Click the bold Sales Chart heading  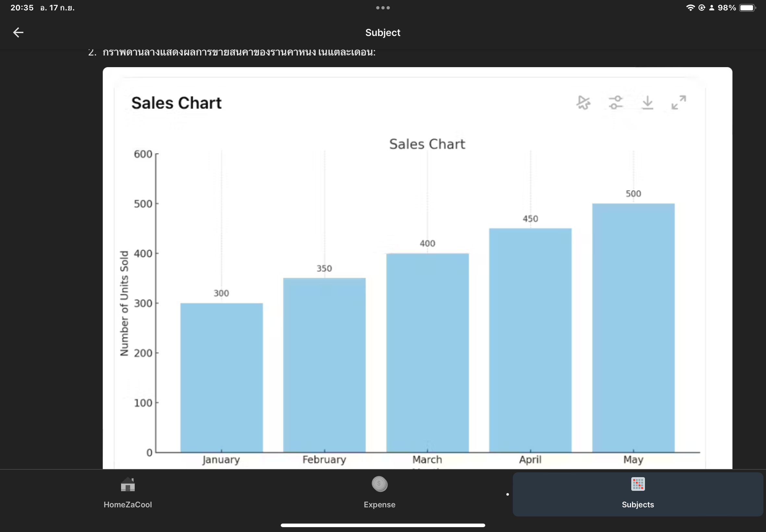(x=177, y=103)
